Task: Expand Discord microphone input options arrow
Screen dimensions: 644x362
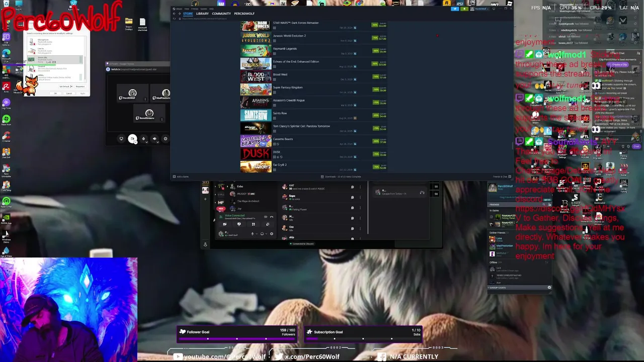Action: pos(257,234)
